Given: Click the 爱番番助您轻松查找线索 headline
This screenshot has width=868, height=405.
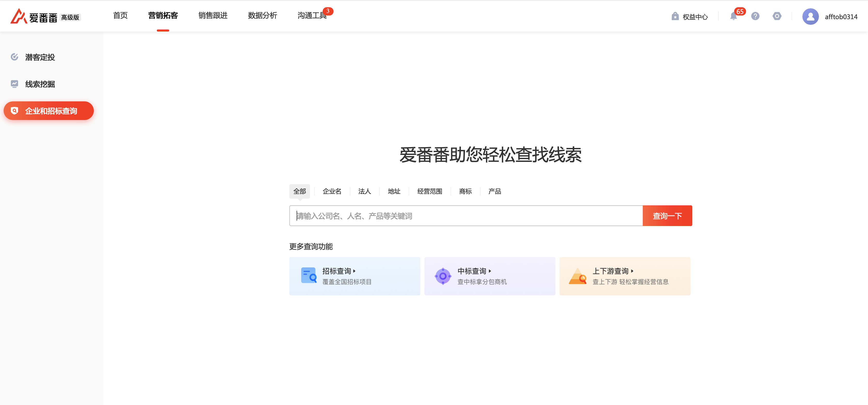Looking at the screenshot, I should pos(491,155).
